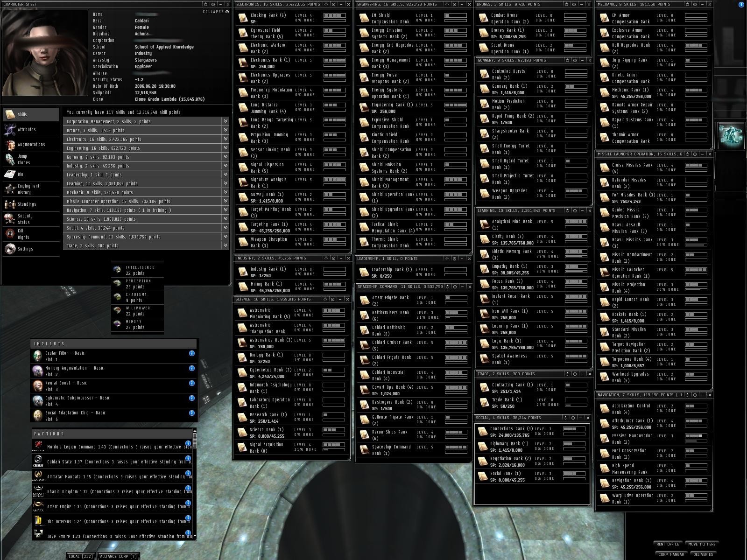Show info for Neural Boost - Basic implant
The image size is (747, 560).
click(192, 383)
